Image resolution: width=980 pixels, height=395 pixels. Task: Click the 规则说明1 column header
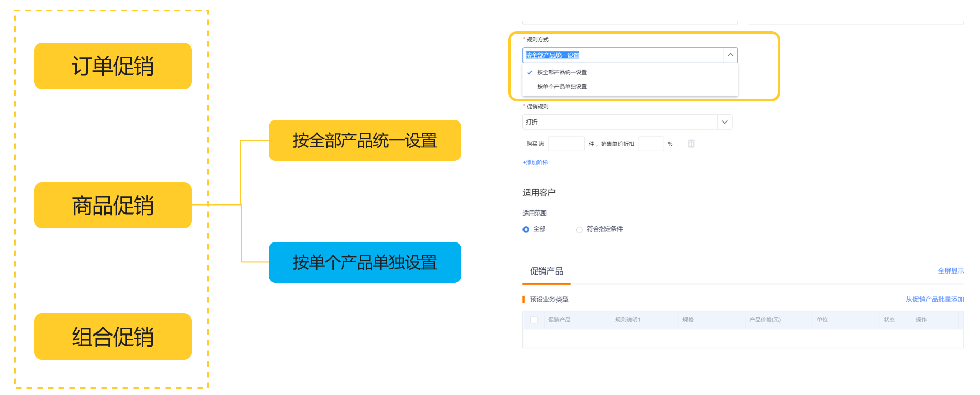[x=628, y=320]
